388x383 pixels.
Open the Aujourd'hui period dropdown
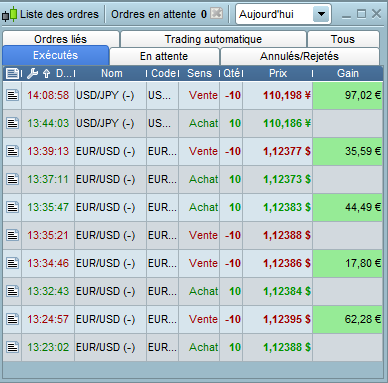[283, 14]
